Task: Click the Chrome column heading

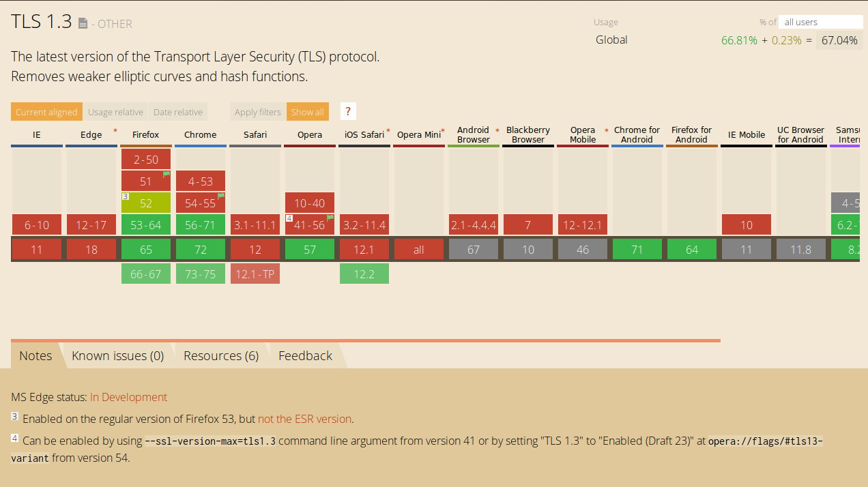Action: 201,134
